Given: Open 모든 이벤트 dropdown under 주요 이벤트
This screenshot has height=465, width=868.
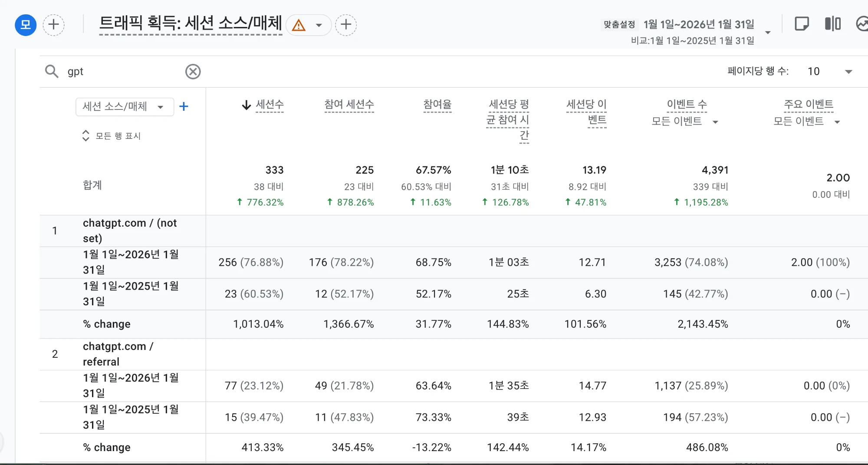Looking at the screenshot, I should pos(807,122).
